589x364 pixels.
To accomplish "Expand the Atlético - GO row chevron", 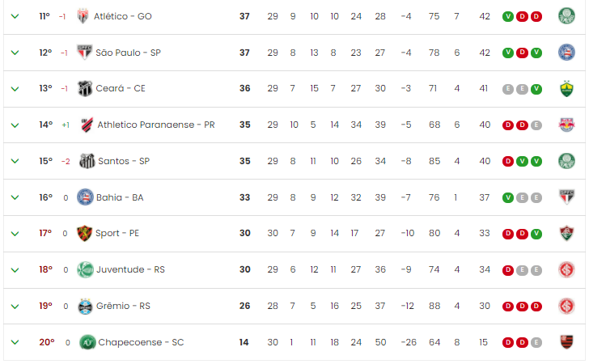I will 15,16.
